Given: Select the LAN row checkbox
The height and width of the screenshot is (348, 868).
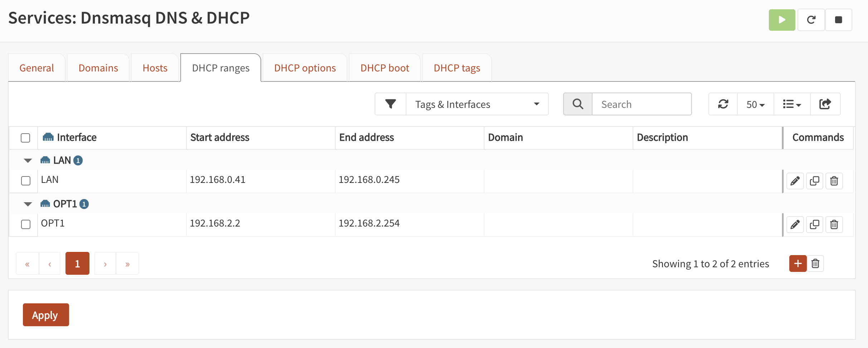Looking at the screenshot, I should click(x=26, y=181).
